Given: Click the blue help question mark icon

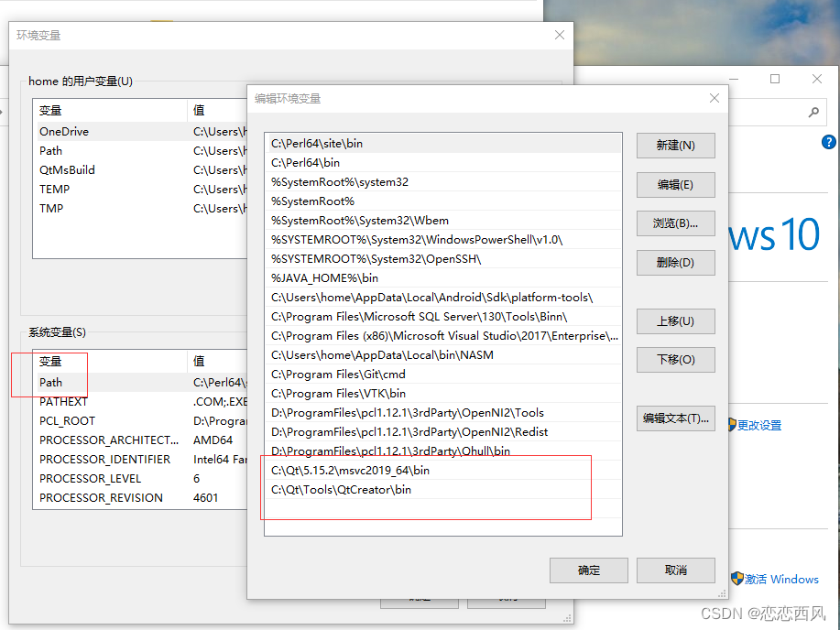Looking at the screenshot, I should [x=829, y=142].
